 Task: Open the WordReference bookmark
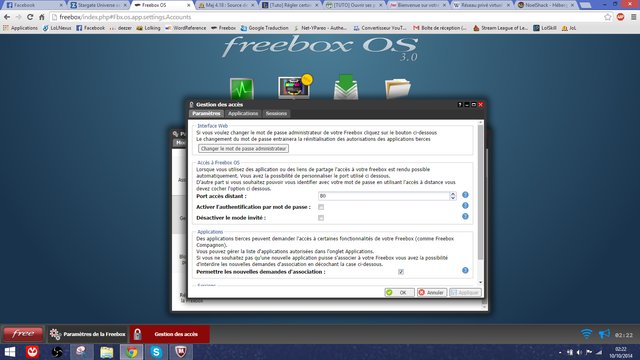186,28
